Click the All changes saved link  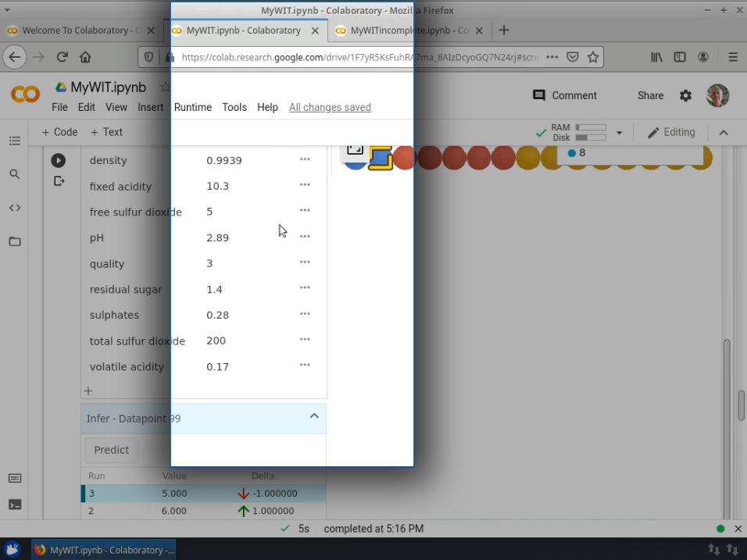coord(330,107)
